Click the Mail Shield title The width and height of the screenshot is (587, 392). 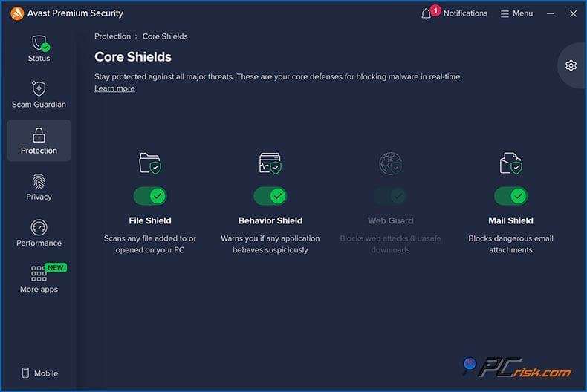pos(510,220)
